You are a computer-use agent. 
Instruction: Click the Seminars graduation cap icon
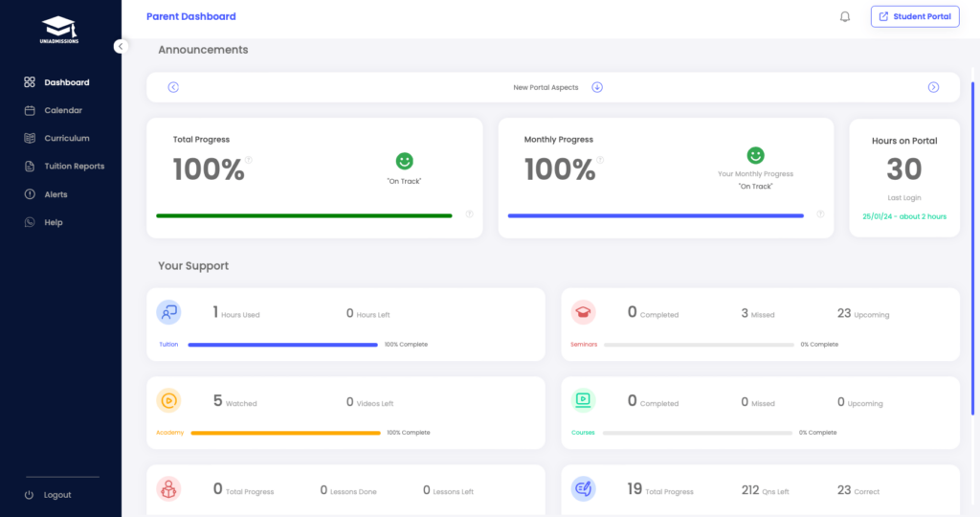[583, 312]
